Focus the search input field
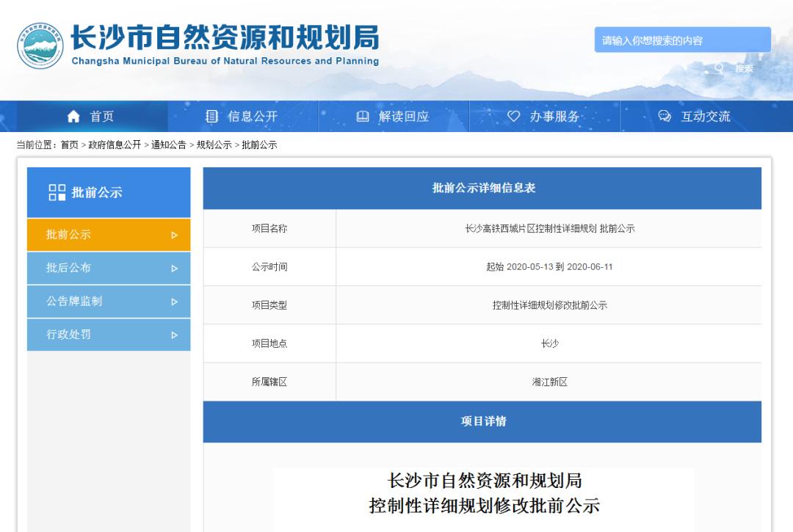This screenshot has height=532, width=793. pyautogui.click(x=682, y=40)
